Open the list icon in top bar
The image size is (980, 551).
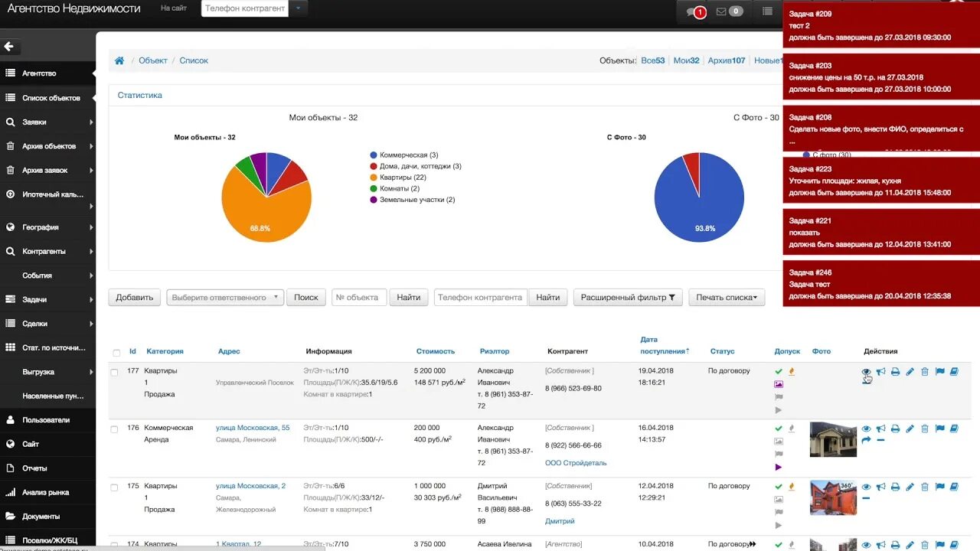point(767,11)
